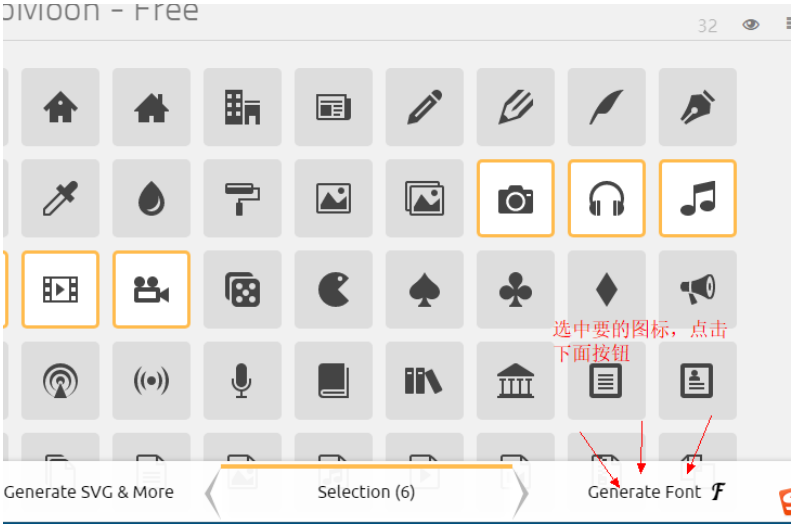Select the library bank building icon
This screenshot has height=526, width=793.
(515, 380)
